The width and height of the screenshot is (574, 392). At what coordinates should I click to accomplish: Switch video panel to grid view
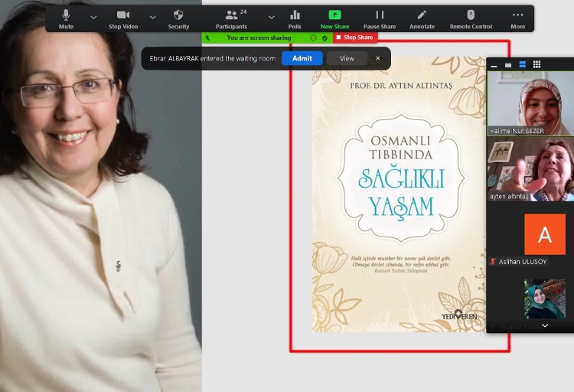pos(537,64)
